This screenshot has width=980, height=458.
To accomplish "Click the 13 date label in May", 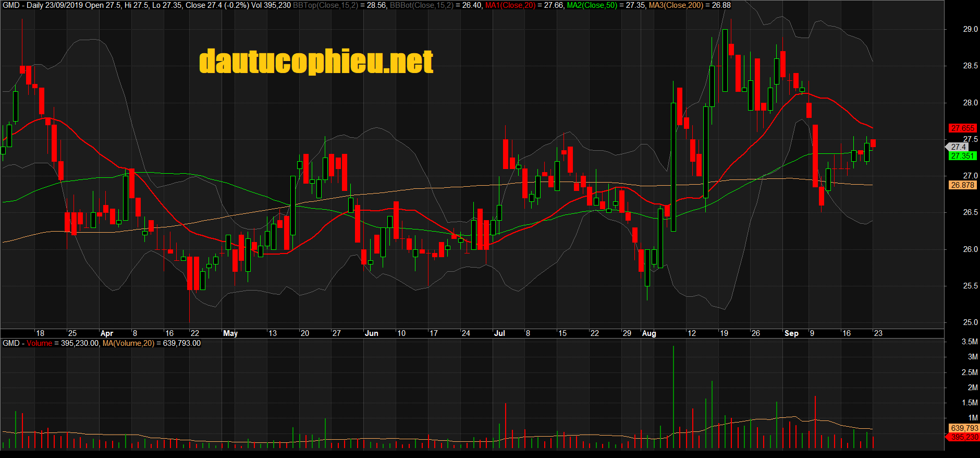I will point(273,333).
